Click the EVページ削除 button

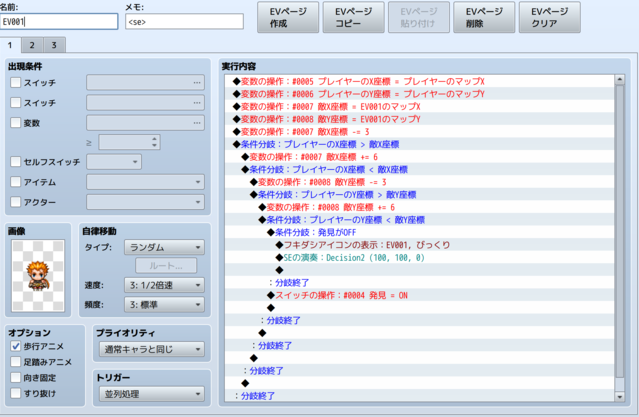(x=484, y=17)
